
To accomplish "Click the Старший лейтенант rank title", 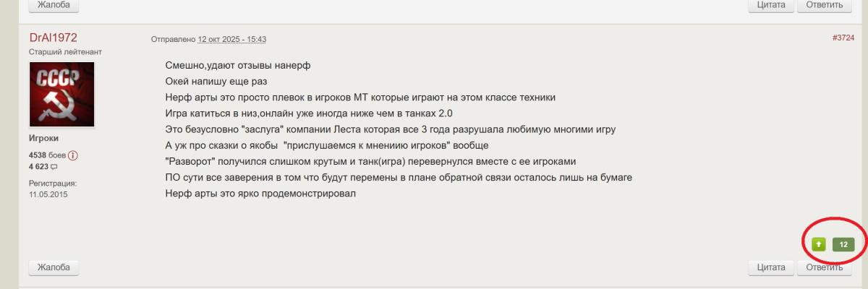I will pyautogui.click(x=65, y=52).
